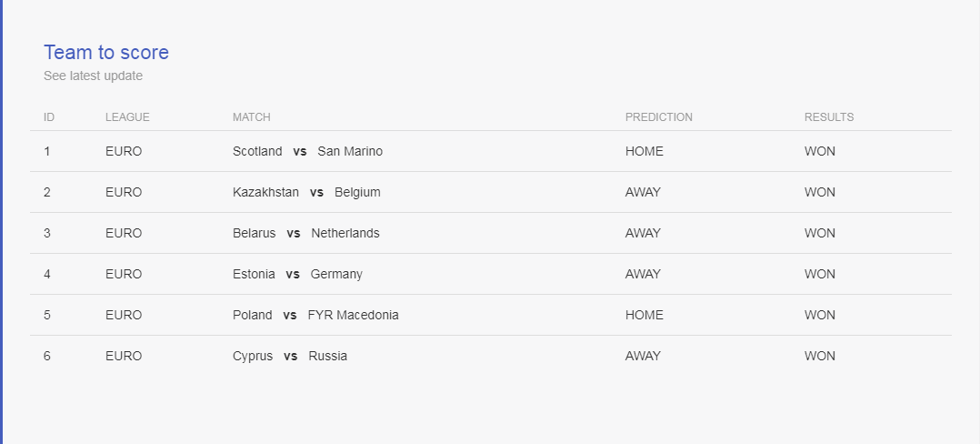Click ID number 5 cell
The width and height of the screenshot is (980, 444).
coord(47,315)
